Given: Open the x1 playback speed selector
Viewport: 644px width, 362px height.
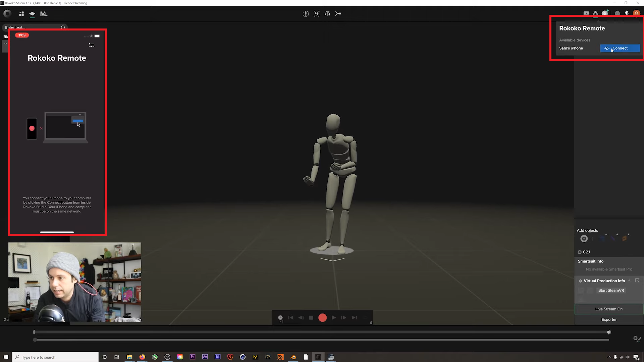Looking at the screenshot, I should coord(281,318).
